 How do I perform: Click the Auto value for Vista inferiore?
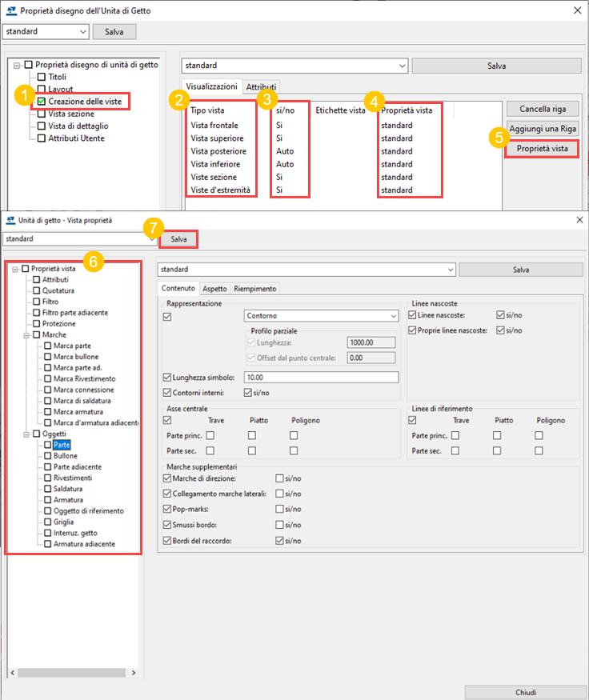tap(285, 164)
